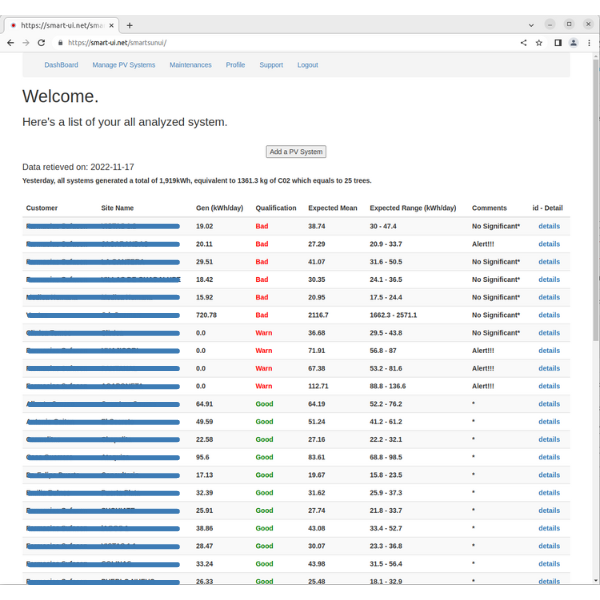Open details for expected mean 112.71 row
This screenshot has width=600, height=600.
(549, 386)
